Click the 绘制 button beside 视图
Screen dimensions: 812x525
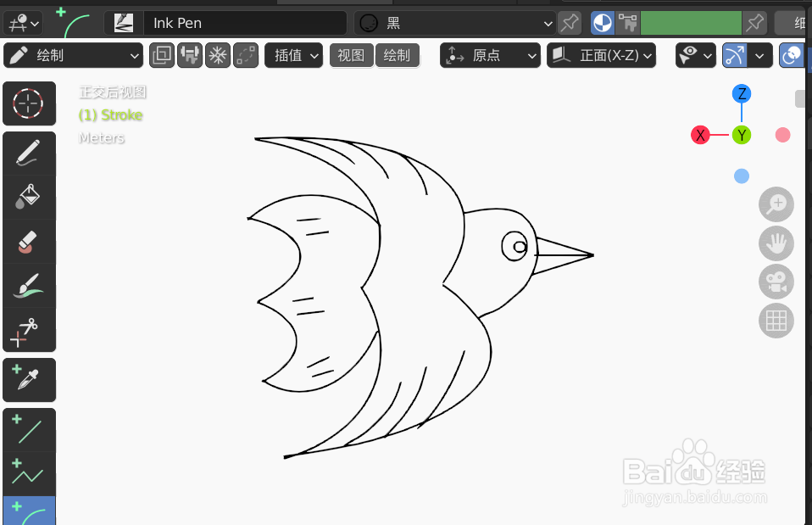[398, 55]
